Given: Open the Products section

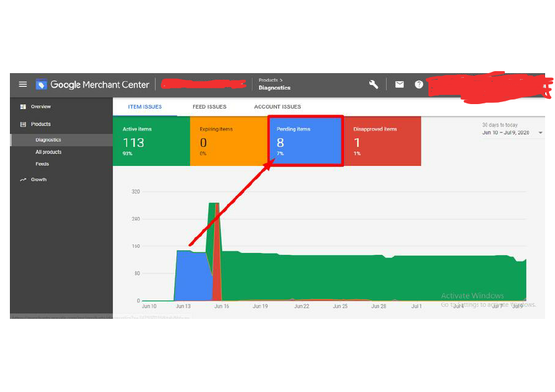Looking at the screenshot, I should pyautogui.click(x=41, y=124).
